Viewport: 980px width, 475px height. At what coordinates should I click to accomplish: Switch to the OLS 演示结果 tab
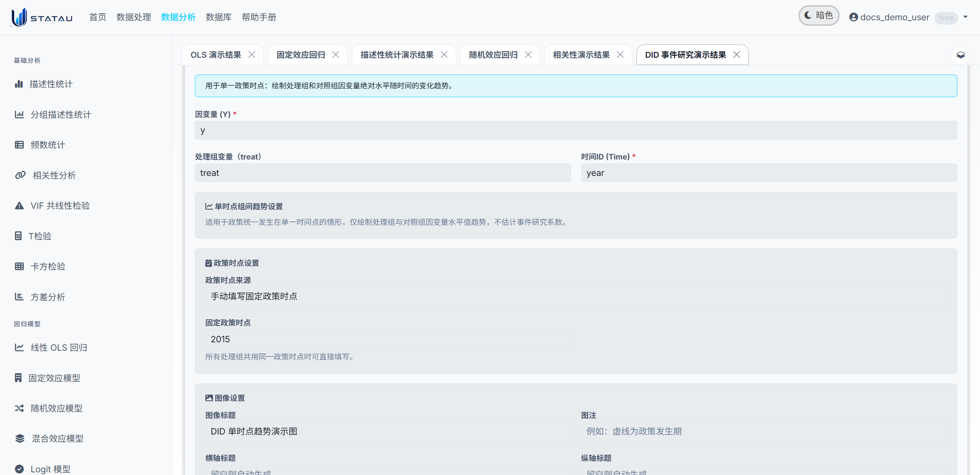tap(216, 55)
